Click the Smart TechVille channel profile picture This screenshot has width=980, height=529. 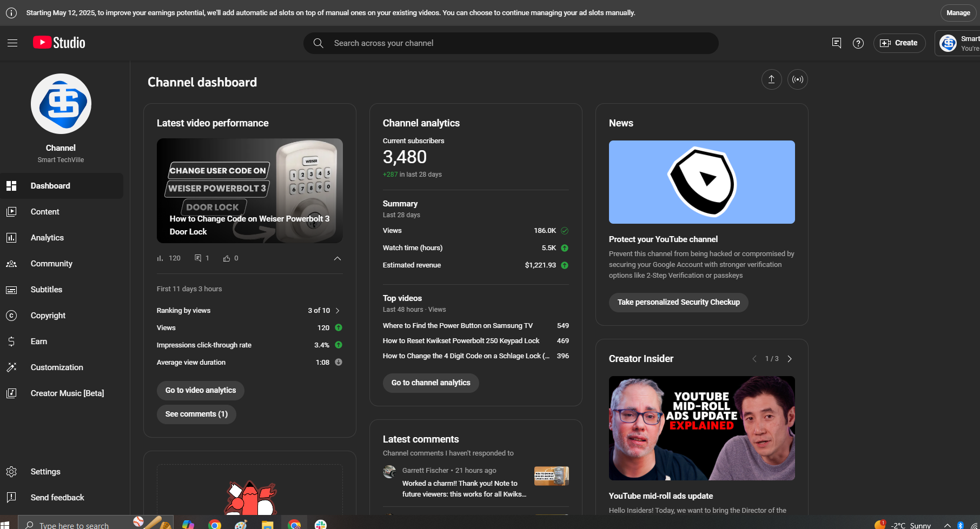61,104
